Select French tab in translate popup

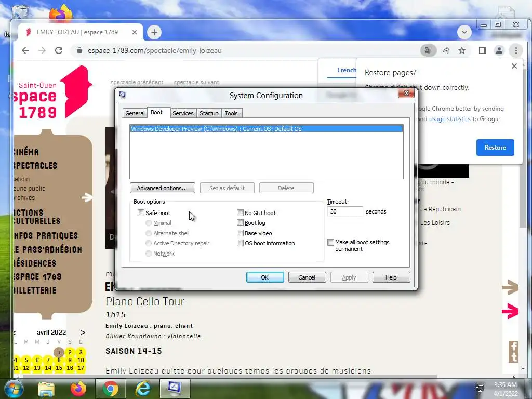pos(346,70)
